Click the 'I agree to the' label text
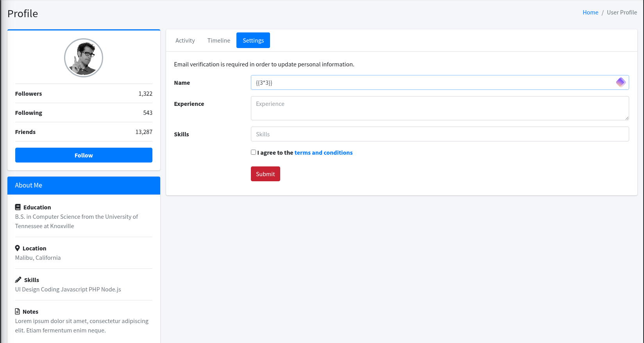This screenshot has height=343, width=644. (275, 152)
